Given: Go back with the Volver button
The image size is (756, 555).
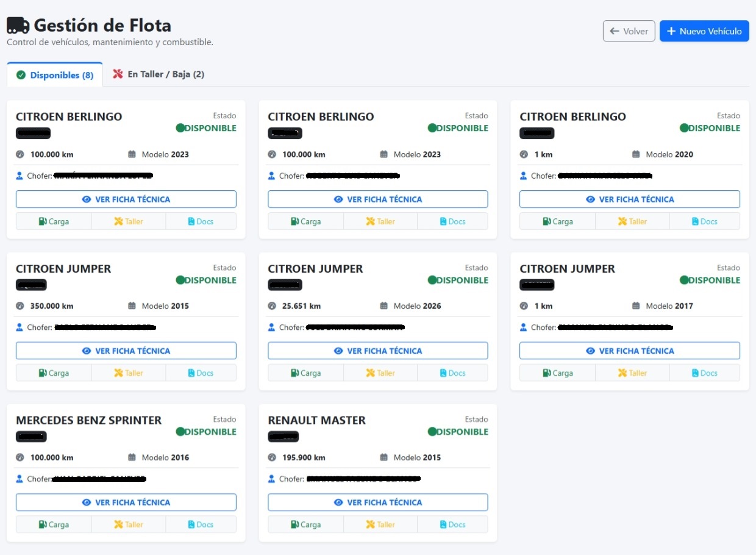Looking at the screenshot, I should click(629, 31).
